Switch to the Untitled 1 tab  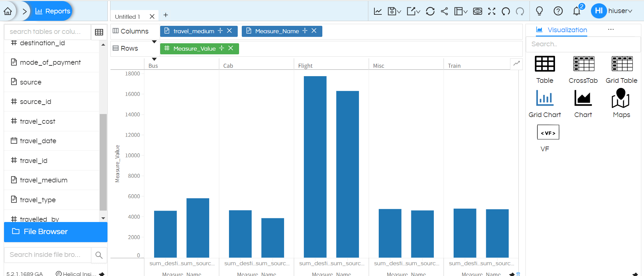(127, 16)
